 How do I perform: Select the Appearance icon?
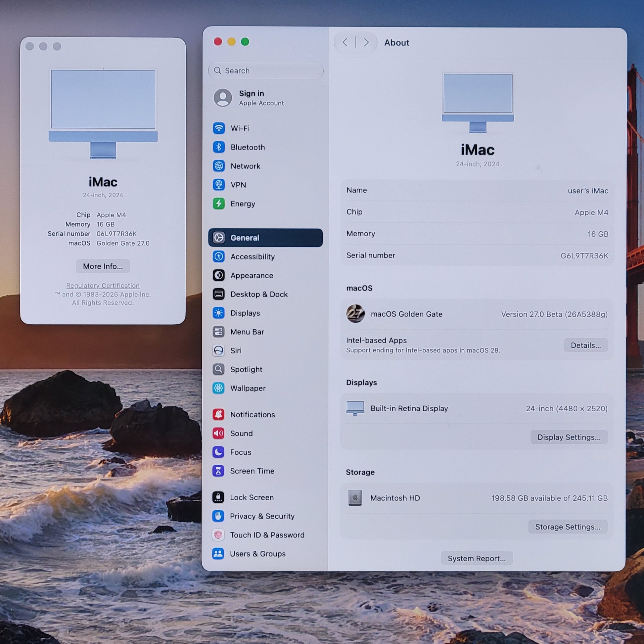coord(219,275)
